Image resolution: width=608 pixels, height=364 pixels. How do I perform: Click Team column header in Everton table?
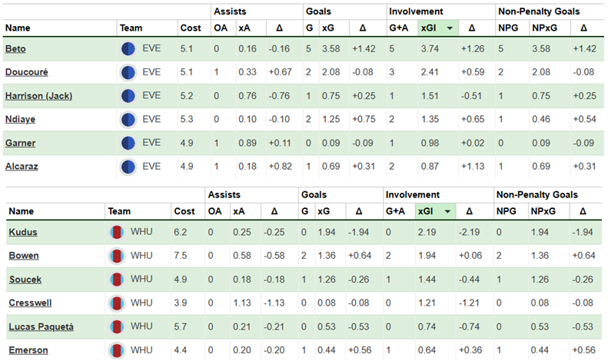point(130,28)
